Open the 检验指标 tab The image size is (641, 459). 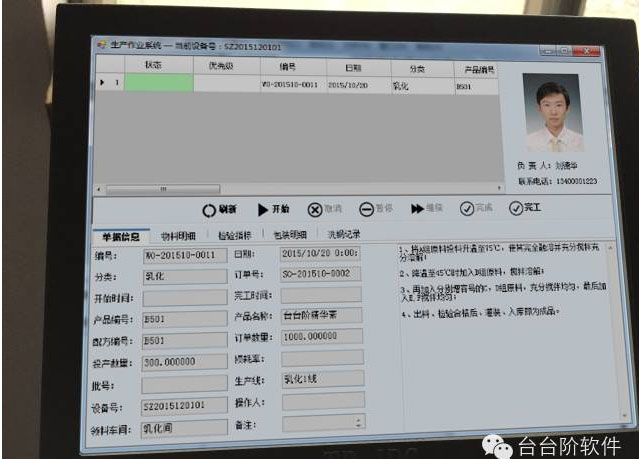point(237,235)
